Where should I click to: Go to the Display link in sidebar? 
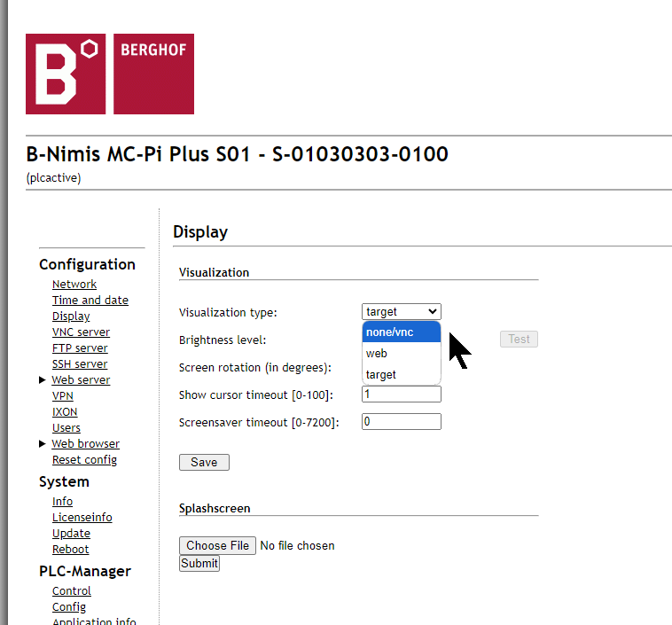(71, 316)
